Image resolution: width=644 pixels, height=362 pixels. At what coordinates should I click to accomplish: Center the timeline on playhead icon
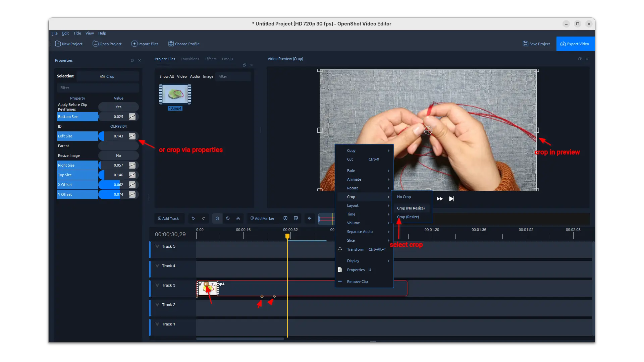click(x=310, y=218)
